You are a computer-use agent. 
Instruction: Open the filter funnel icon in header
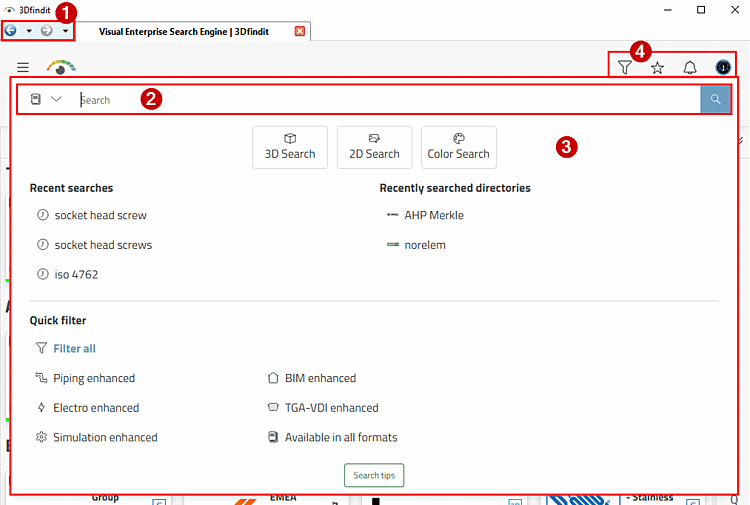(624, 67)
